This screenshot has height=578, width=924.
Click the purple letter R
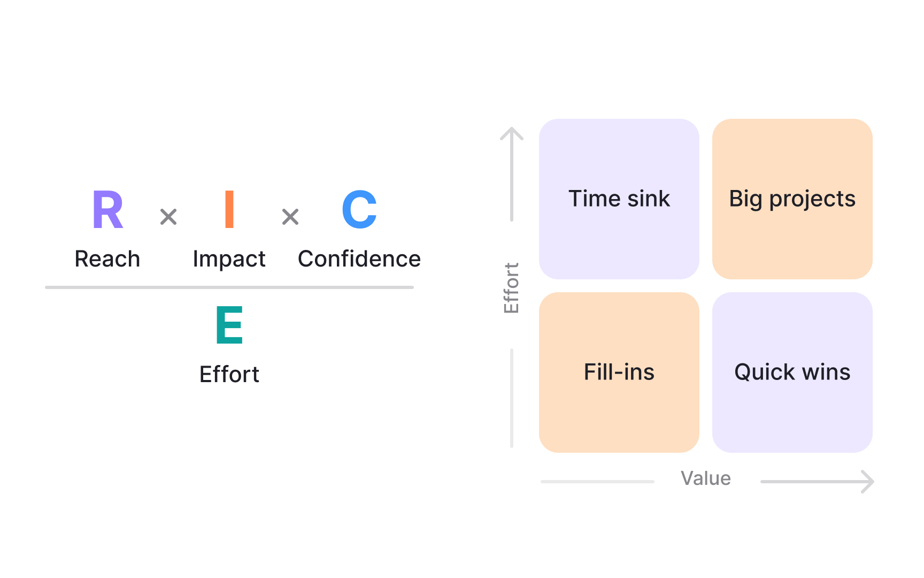108,210
